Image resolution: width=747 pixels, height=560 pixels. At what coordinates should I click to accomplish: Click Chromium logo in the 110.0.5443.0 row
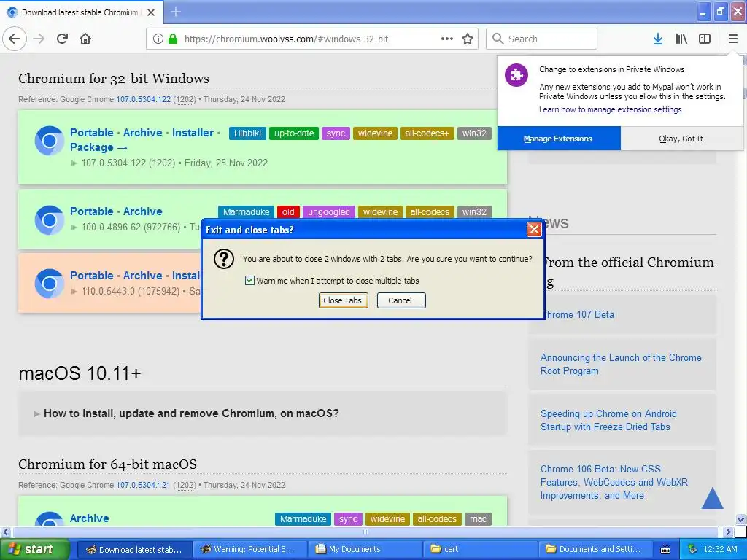49,284
